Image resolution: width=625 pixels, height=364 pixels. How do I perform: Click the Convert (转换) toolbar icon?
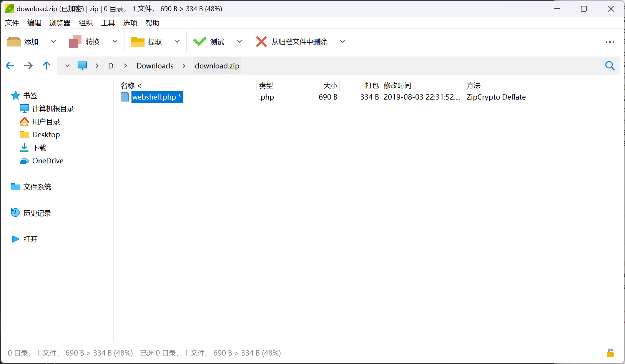pos(75,42)
